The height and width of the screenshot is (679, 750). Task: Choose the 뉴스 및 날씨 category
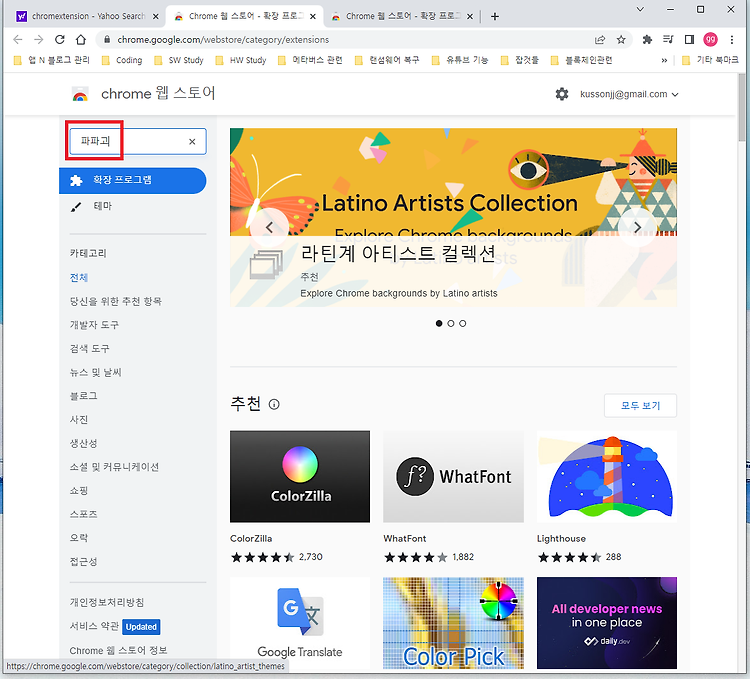96,372
